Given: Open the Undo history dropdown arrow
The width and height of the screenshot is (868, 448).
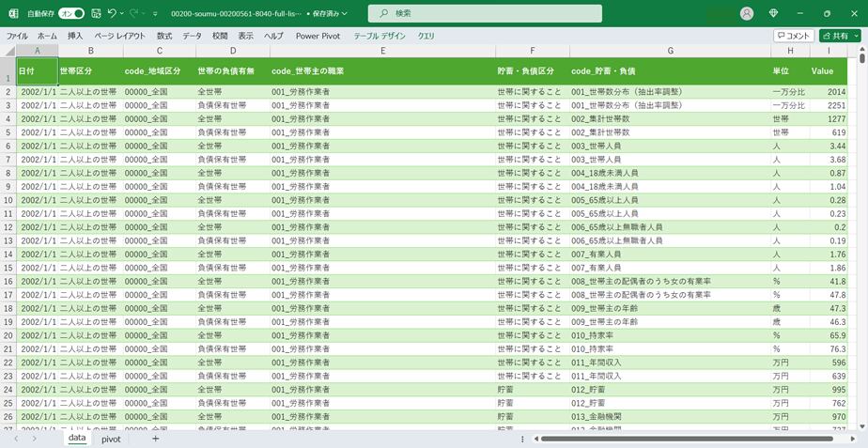Looking at the screenshot, I should pos(123,14).
